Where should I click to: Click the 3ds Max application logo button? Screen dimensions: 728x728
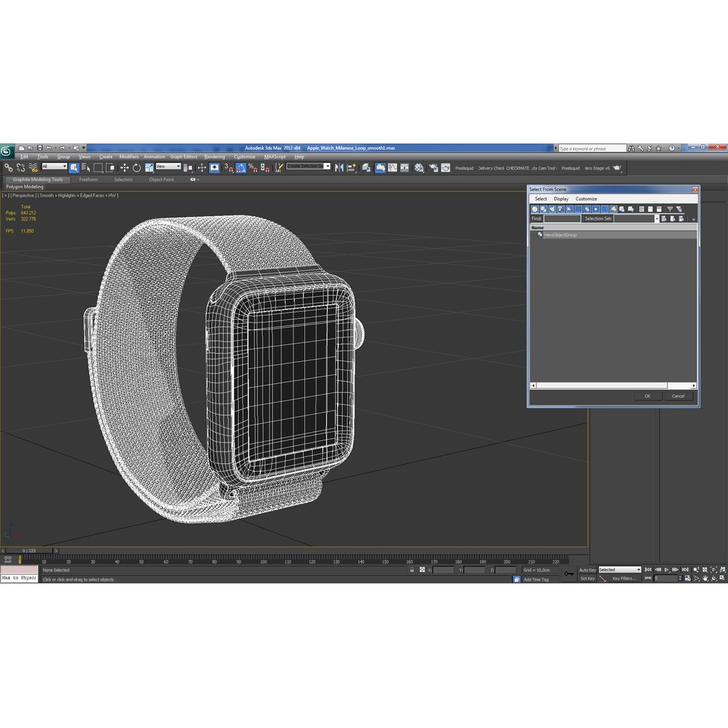[7, 151]
